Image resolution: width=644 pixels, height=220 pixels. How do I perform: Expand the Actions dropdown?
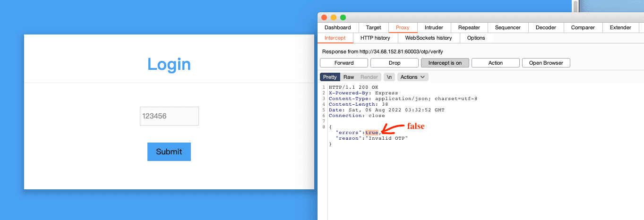(x=412, y=77)
